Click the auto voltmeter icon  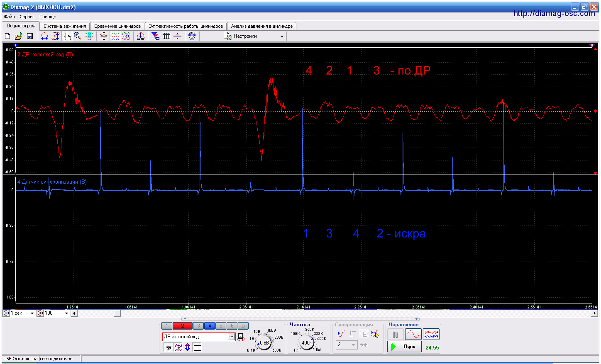(x=192, y=36)
